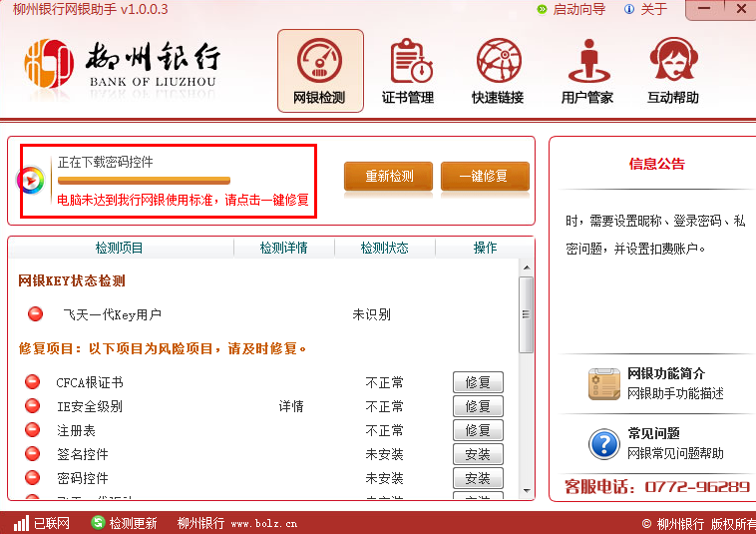Viewport: 756px width, 534px height.
Task: Click the download progress bar
Action: click(x=144, y=181)
